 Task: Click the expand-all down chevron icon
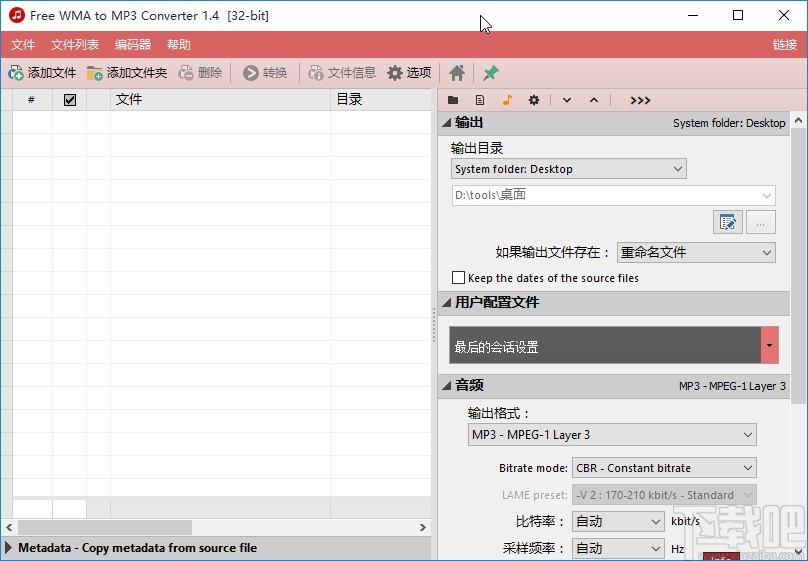point(567,100)
